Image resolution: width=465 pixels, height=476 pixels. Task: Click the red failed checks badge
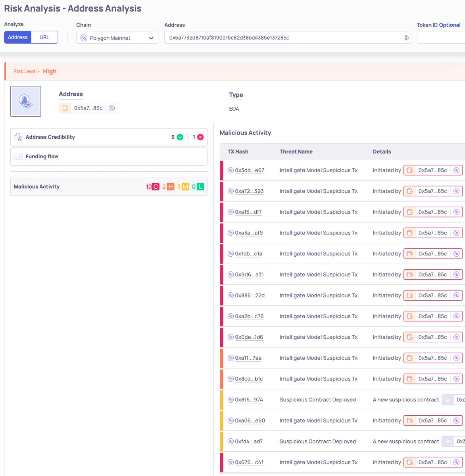[200, 137]
